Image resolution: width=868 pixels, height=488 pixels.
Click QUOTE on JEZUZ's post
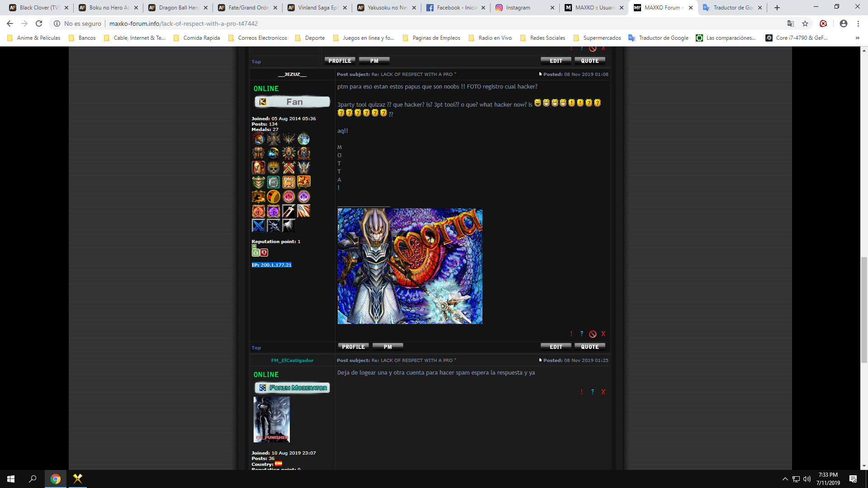pos(590,347)
